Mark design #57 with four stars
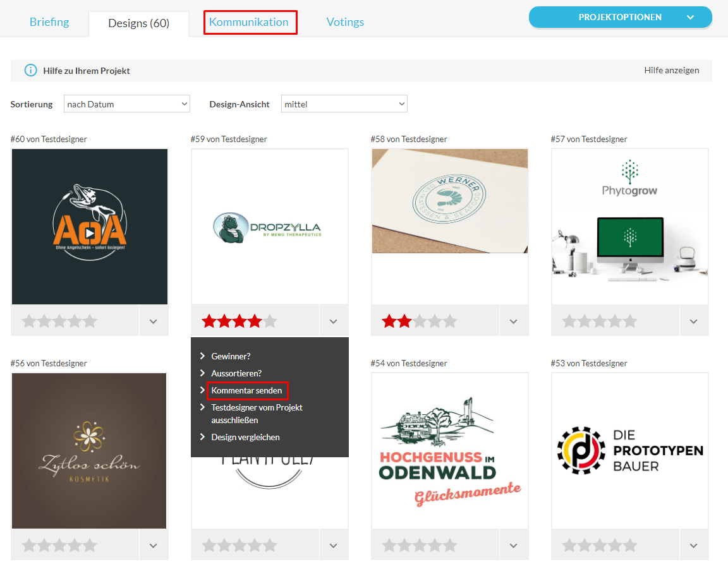This screenshot has height=569, width=728. coord(615,321)
